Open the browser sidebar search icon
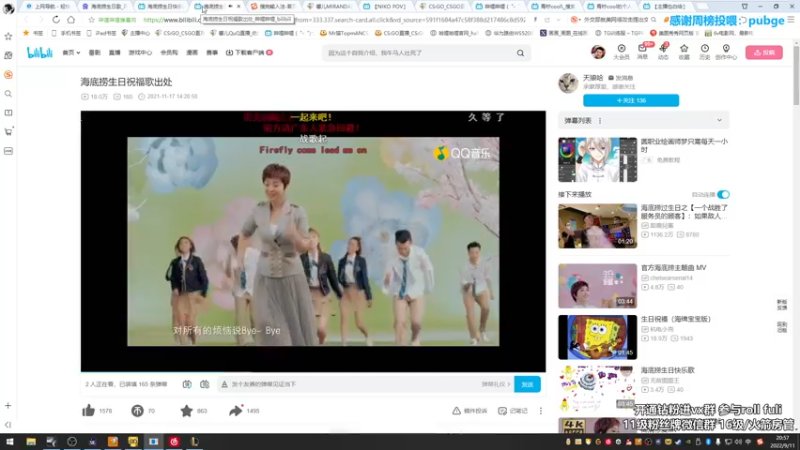 pos(8,94)
